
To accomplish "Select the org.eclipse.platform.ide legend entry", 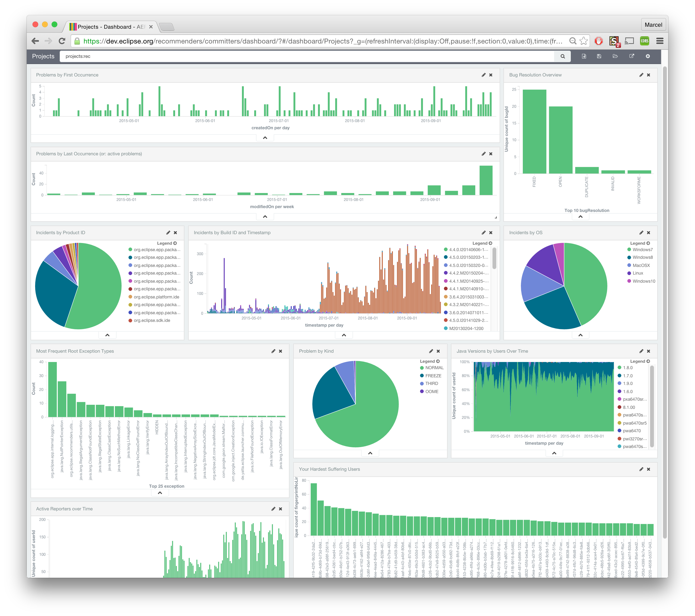I will (154, 297).
